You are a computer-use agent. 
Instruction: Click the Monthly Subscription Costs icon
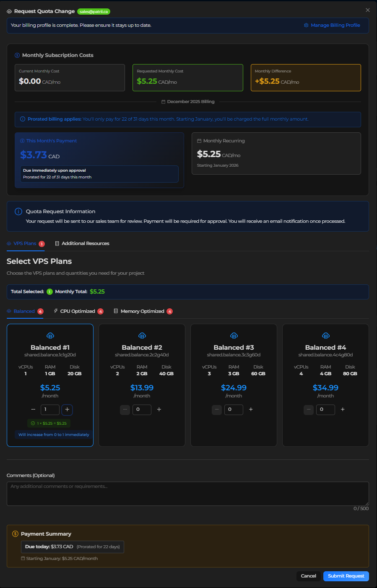click(17, 55)
